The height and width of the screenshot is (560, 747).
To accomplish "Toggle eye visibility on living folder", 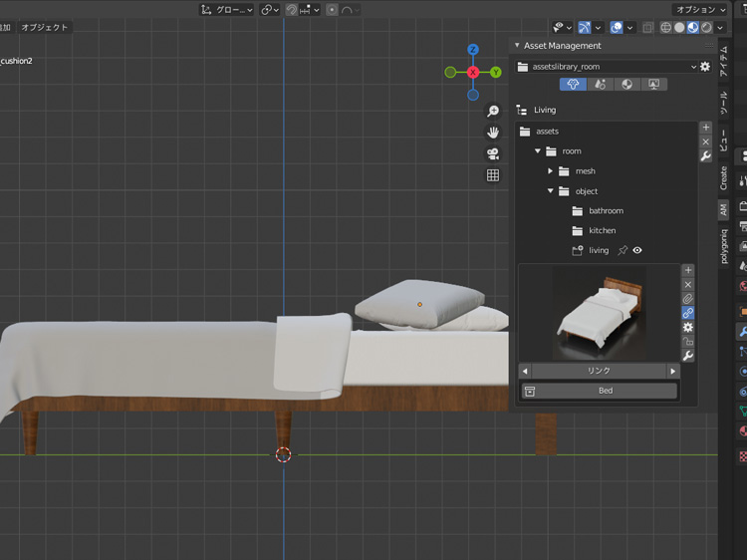I will click(637, 250).
